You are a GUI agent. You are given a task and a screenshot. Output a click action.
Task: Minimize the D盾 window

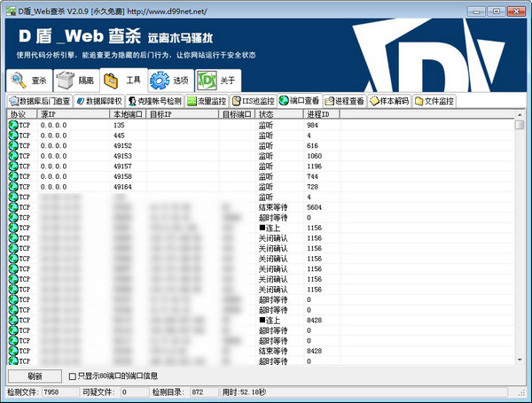[x=476, y=12]
